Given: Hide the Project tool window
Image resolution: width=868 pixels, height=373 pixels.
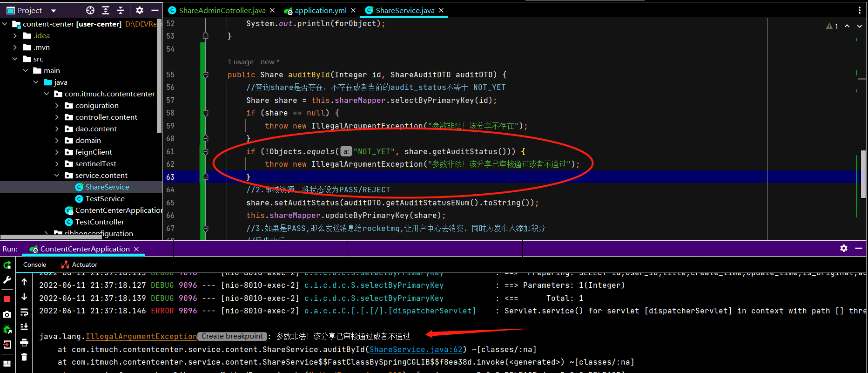Looking at the screenshot, I should 155,10.
